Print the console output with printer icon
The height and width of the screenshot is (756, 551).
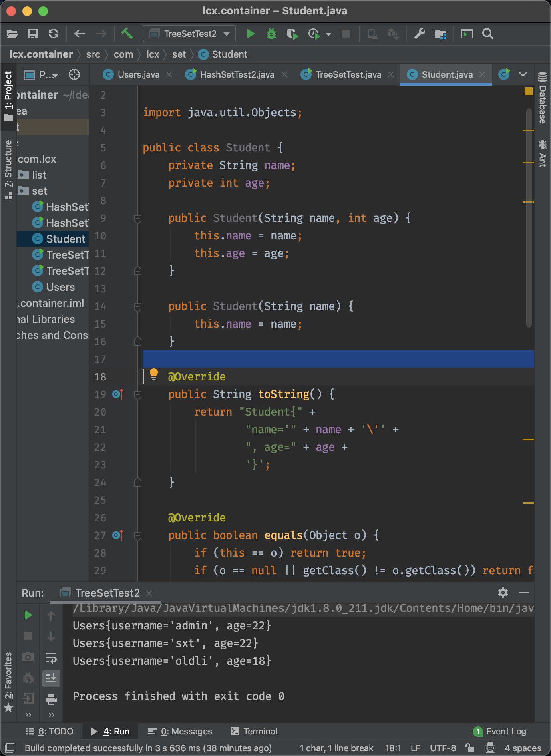click(x=51, y=699)
